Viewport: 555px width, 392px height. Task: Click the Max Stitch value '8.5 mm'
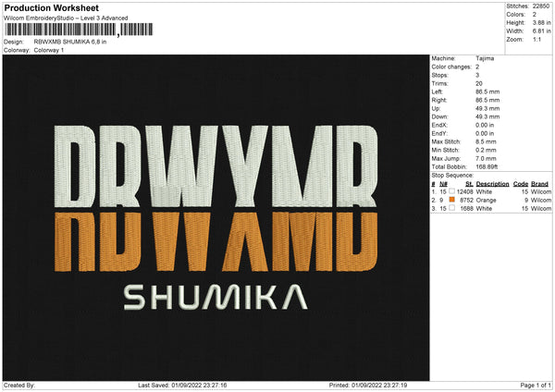click(x=486, y=141)
